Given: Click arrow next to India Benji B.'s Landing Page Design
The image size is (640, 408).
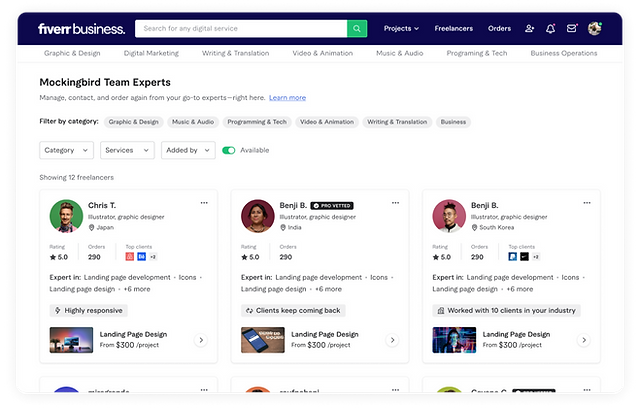Looking at the screenshot, I should point(392,340).
